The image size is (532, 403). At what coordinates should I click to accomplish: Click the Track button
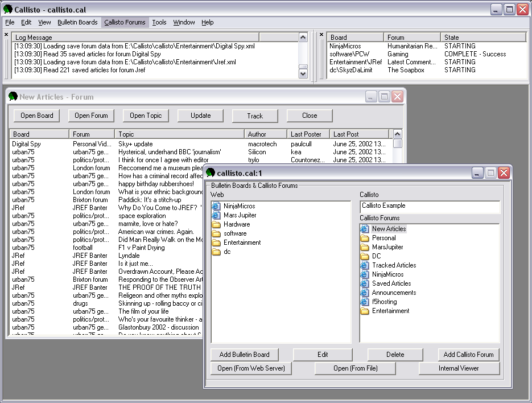tap(255, 116)
